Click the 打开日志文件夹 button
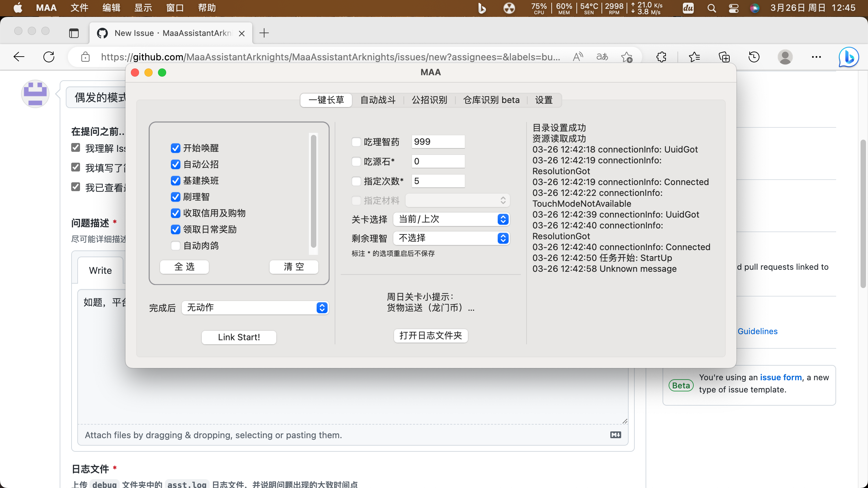Screen dimensions: 868x488 430,335
